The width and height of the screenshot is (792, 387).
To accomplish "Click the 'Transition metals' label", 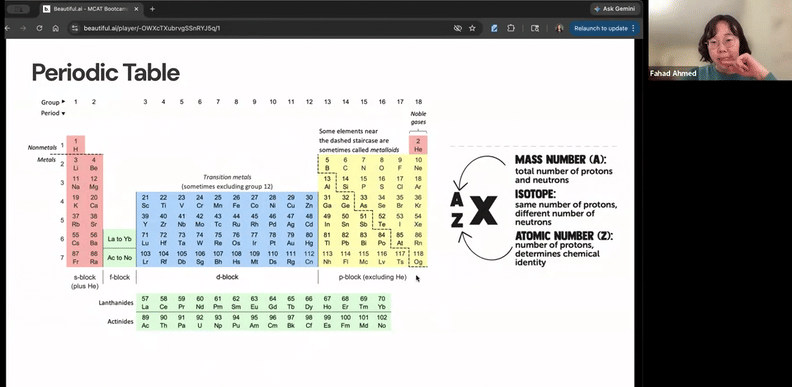I will [x=227, y=177].
